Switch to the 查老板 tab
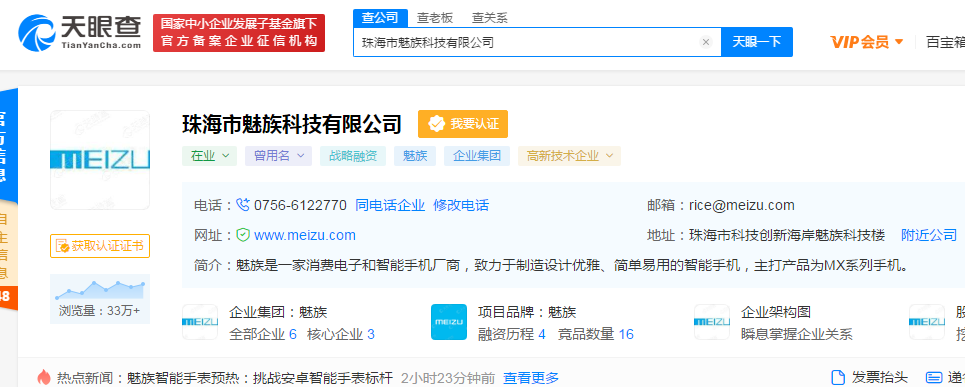This screenshot has height=387, width=965. pyautogui.click(x=435, y=18)
